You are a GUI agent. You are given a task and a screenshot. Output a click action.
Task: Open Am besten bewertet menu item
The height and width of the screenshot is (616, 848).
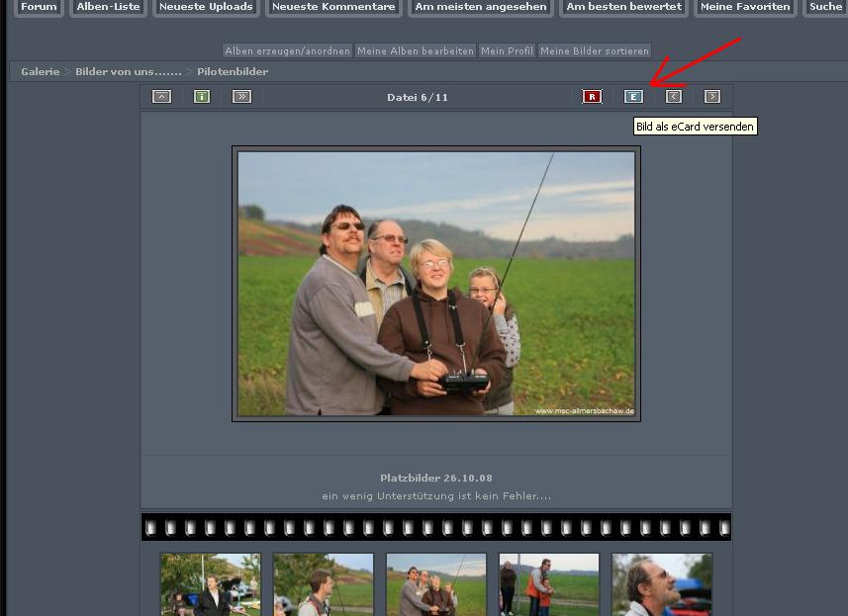(623, 7)
